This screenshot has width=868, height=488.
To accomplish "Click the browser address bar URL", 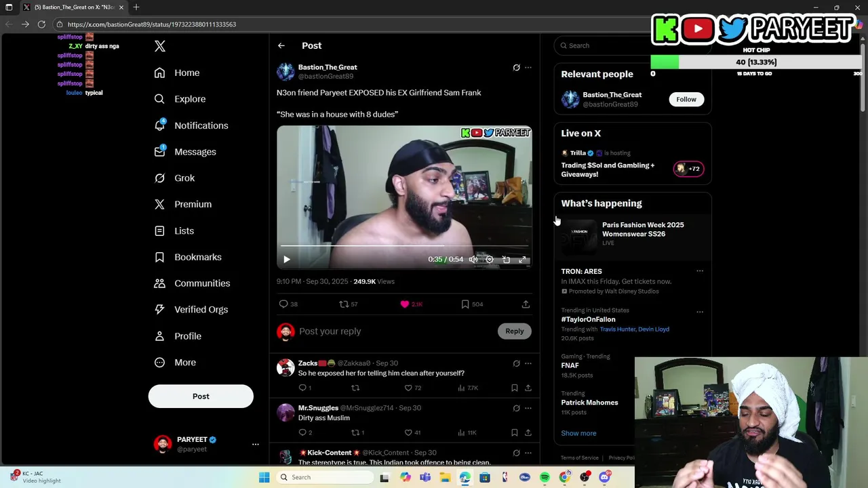I will point(152,24).
